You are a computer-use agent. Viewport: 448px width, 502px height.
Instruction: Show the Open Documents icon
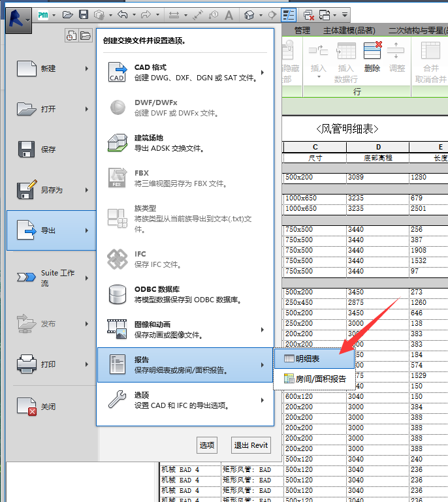[85, 35]
